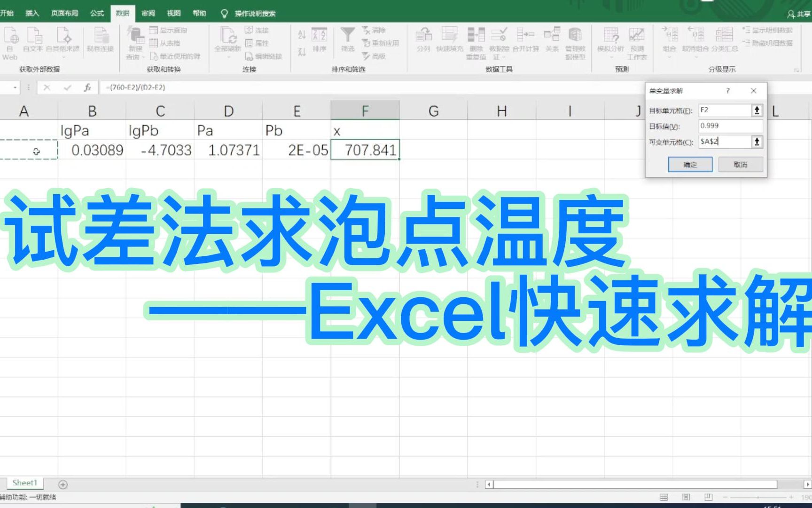Screen dimensions: 812x508
Task: Switch to the Review (审阅) tab
Action: 148,13
